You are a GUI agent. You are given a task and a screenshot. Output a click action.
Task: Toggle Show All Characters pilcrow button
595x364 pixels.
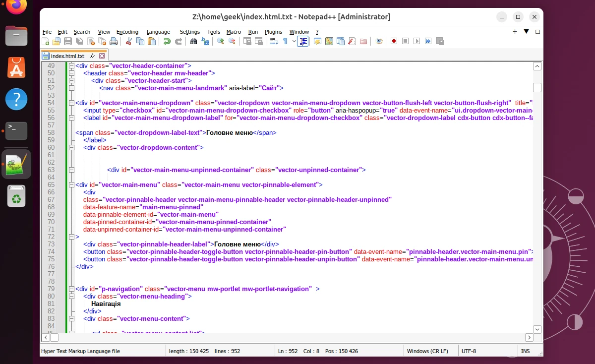(286, 41)
